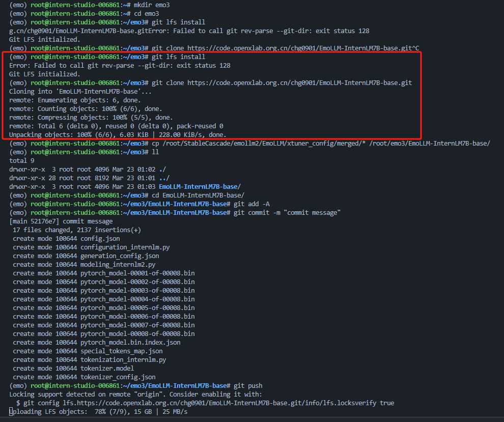Click the tokenizer_config.json file name

118,377
